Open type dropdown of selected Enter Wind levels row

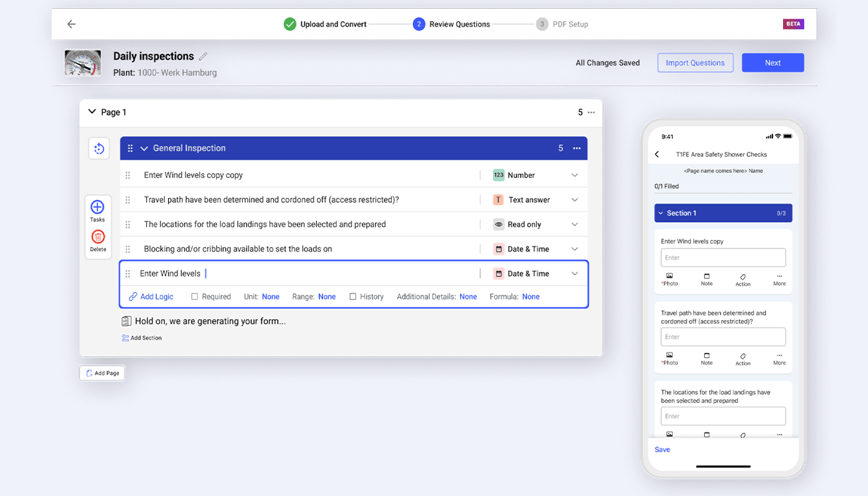point(575,273)
